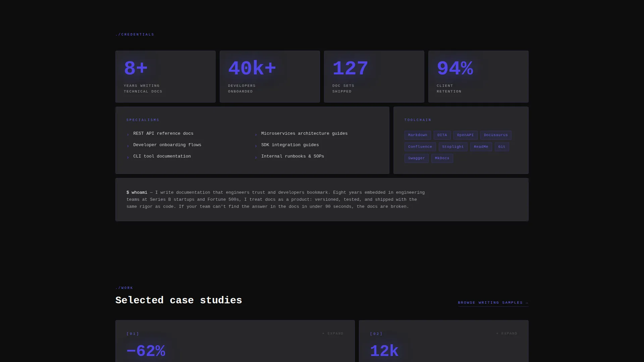Click the ./CREDENTIALS section label
The image size is (644, 362).
click(135, 35)
